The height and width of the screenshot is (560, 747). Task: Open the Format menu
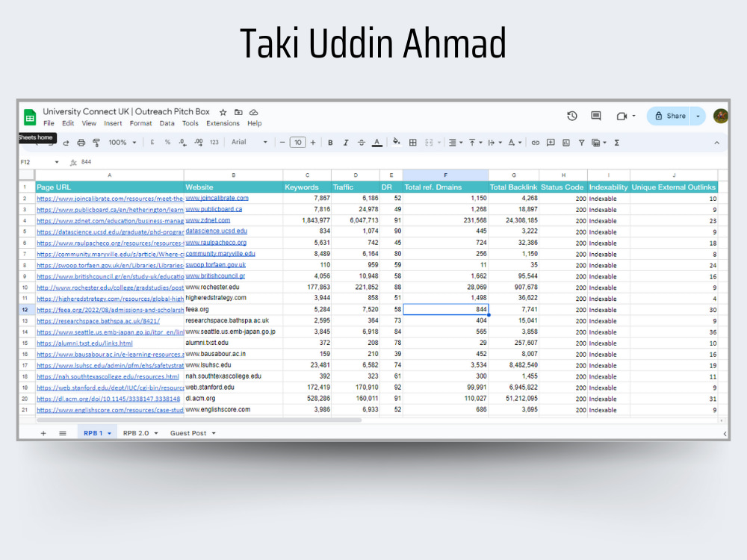[x=140, y=123]
